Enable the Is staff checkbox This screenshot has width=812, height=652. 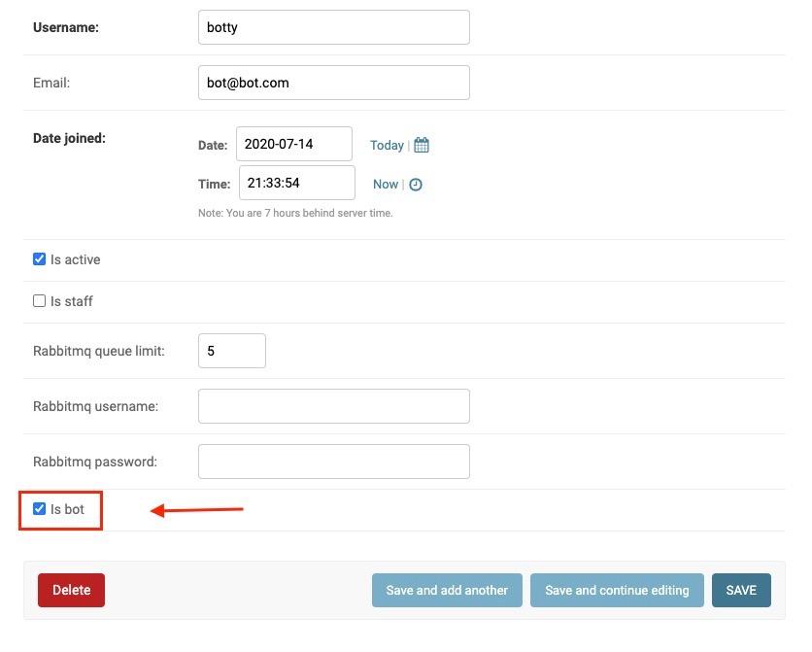coord(39,300)
